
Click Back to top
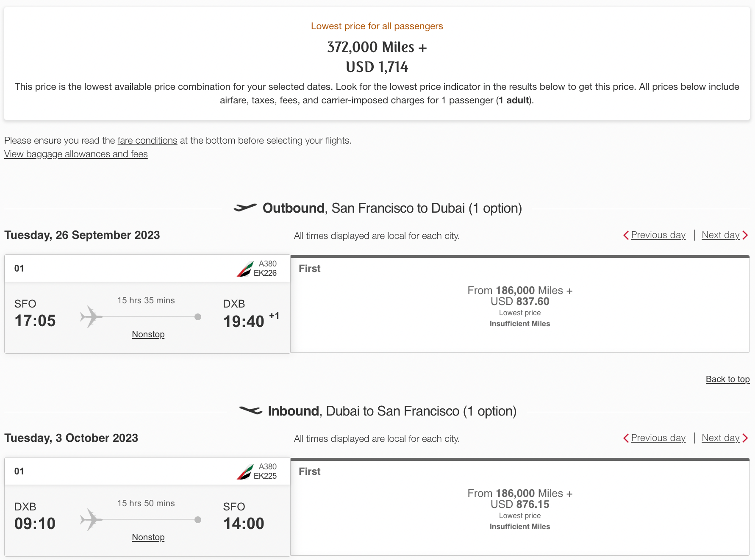click(x=727, y=379)
